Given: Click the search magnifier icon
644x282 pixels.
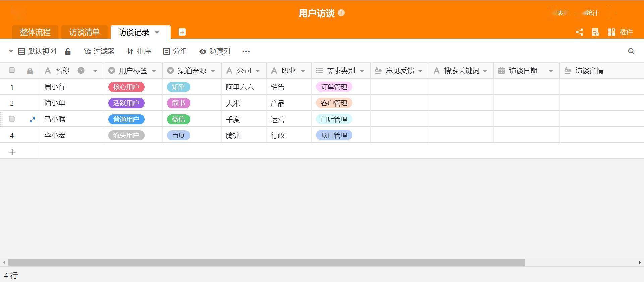Looking at the screenshot, I should pyautogui.click(x=631, y=51).
